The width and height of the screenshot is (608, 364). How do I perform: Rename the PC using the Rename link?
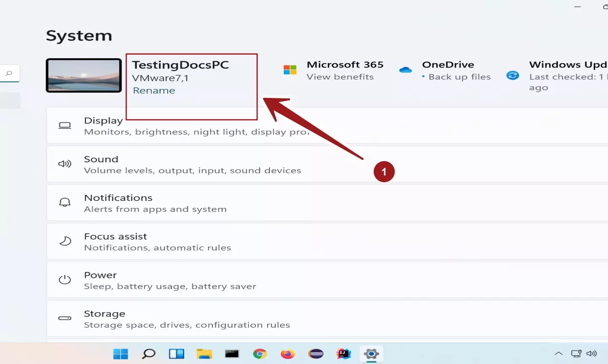click(x=154, y=90)
